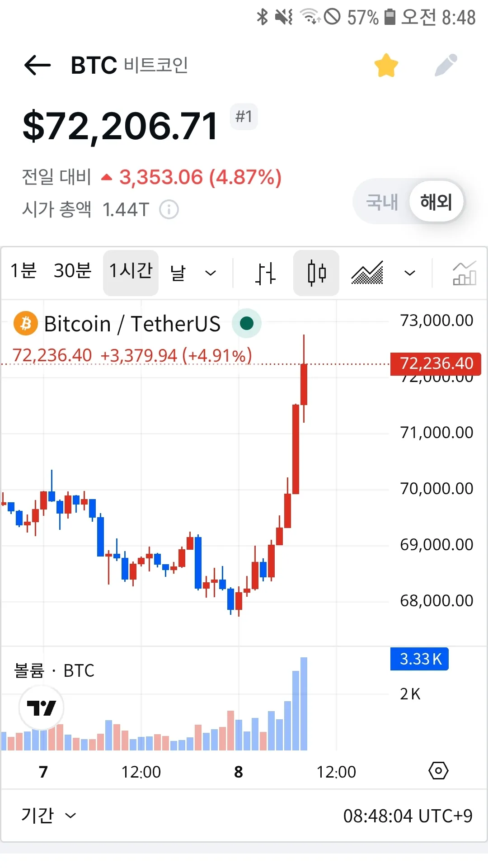
Task: Choose the 1시간 interval
Action: coord(131,272)
